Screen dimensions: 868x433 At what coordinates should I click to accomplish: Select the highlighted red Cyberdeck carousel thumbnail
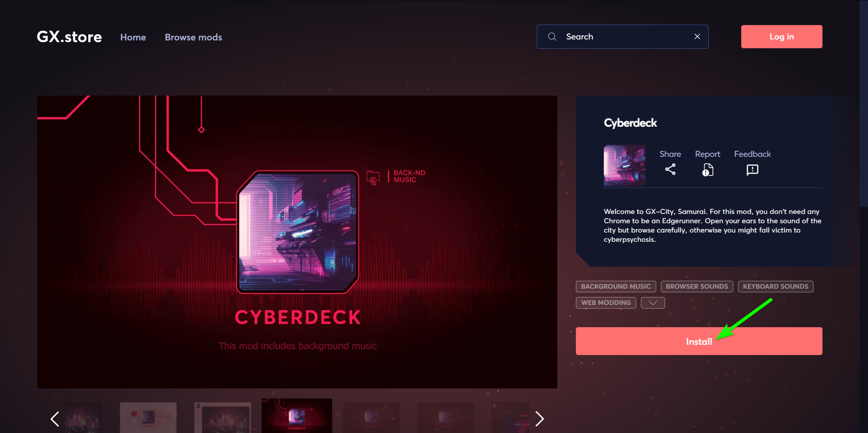(x=297, y=416)
